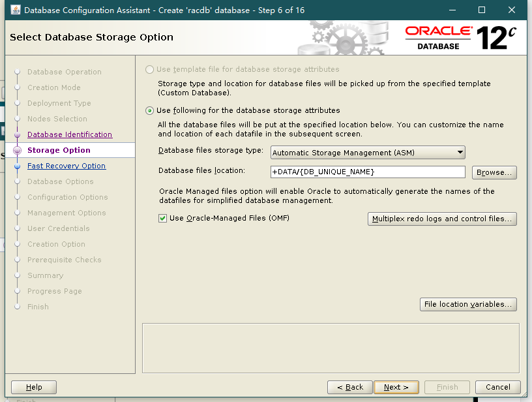Screen dimensions: 532x402
Task: Click the Finish step label in sidebar
Action: (x=38, y=307)
